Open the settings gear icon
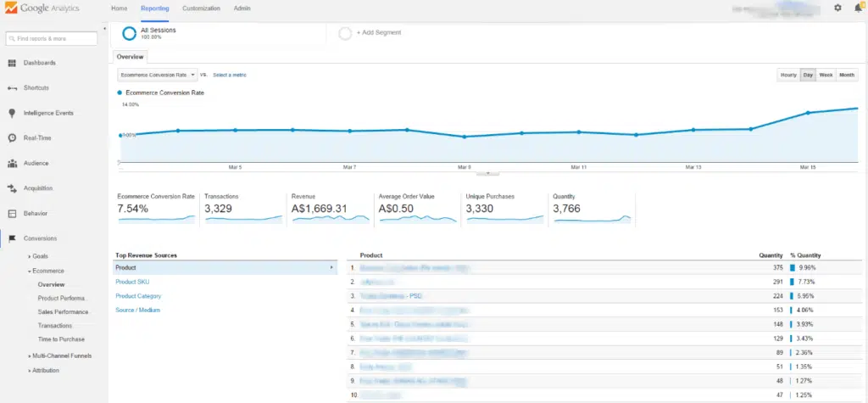This screenshot has height=403, width=868. (837, 8)
